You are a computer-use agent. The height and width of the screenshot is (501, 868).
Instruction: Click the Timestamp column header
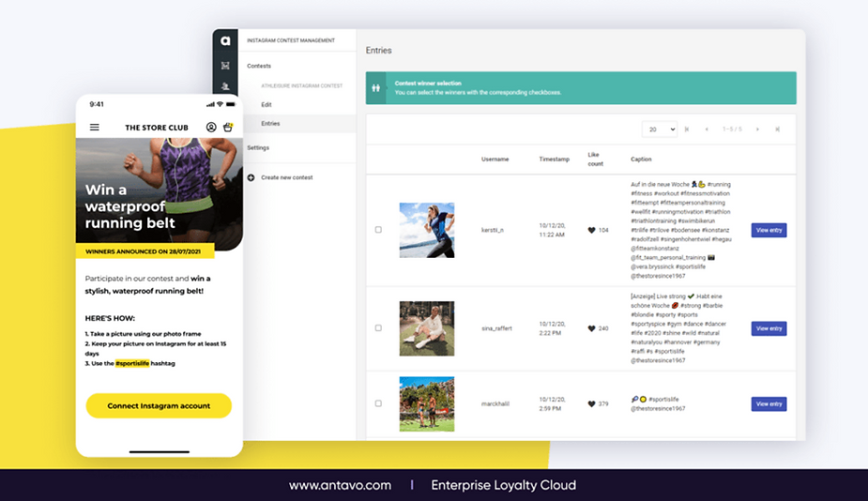tap(555, 159)
